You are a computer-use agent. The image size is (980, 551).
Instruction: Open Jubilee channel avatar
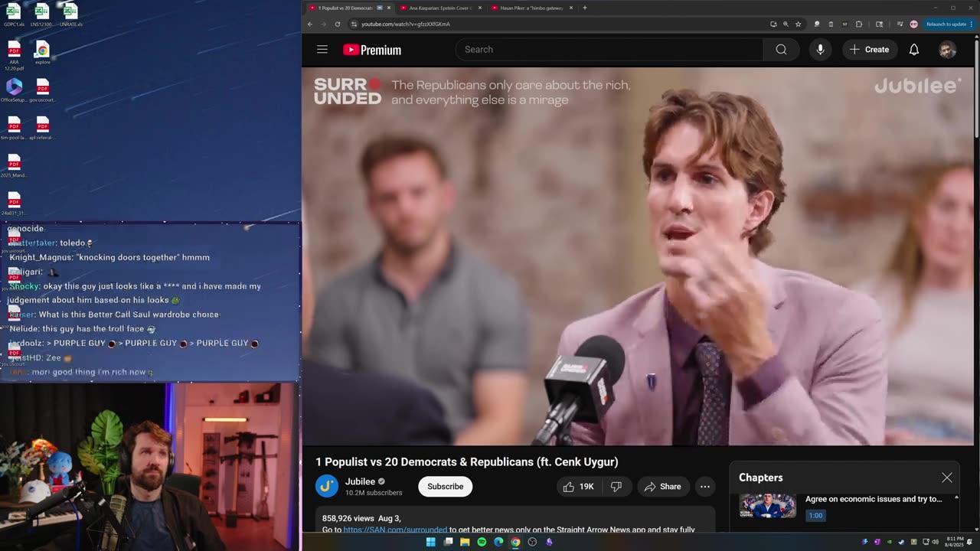point(327,486)
